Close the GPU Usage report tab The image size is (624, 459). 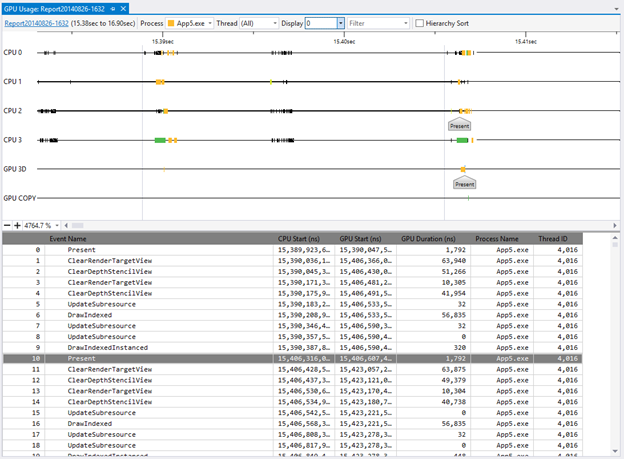point(123,7)
